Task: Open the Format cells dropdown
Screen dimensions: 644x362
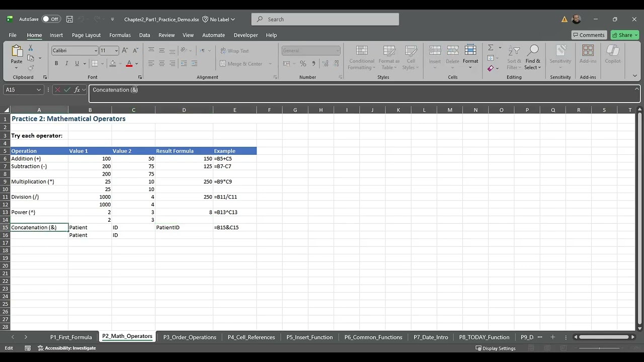Action: (470, 57)
